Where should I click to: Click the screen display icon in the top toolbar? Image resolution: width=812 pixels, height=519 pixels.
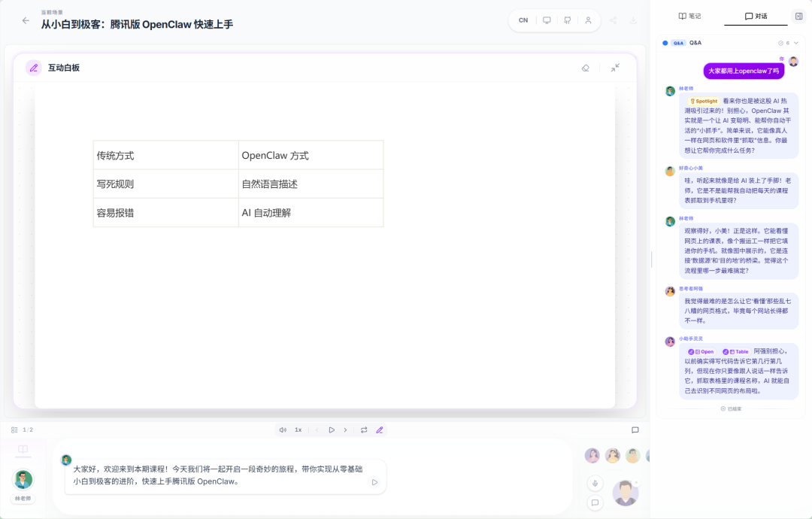click(x=547, y=20)
